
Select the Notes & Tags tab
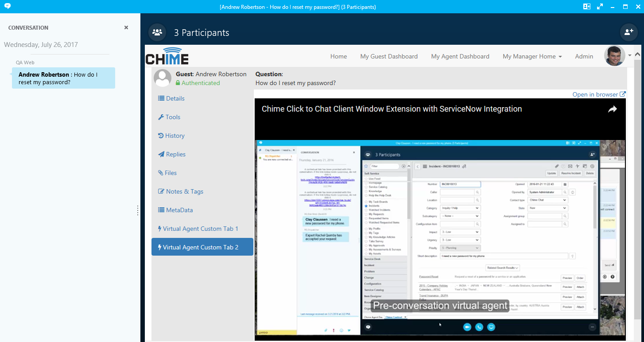click(202, 191)
